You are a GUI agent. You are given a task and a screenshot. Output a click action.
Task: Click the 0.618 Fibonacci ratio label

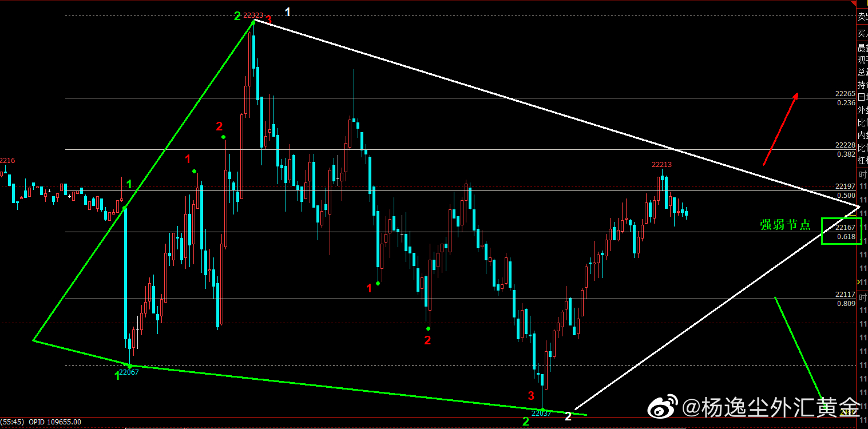846,237
